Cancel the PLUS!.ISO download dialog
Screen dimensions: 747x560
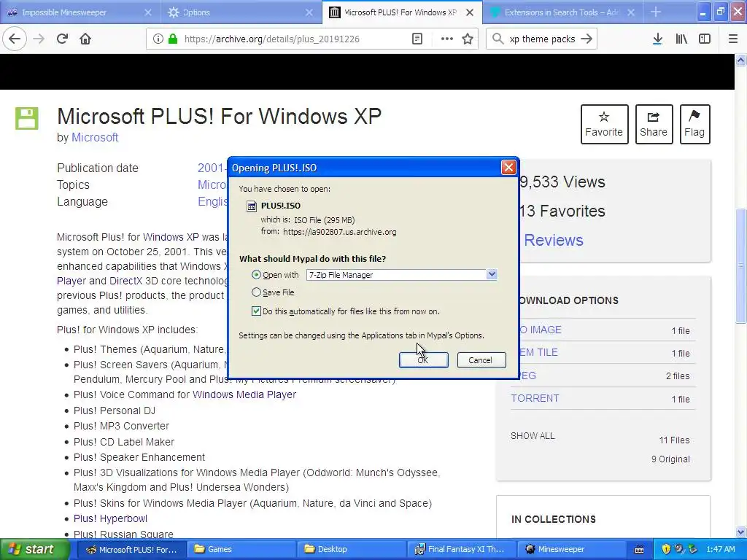click(481, 360)
